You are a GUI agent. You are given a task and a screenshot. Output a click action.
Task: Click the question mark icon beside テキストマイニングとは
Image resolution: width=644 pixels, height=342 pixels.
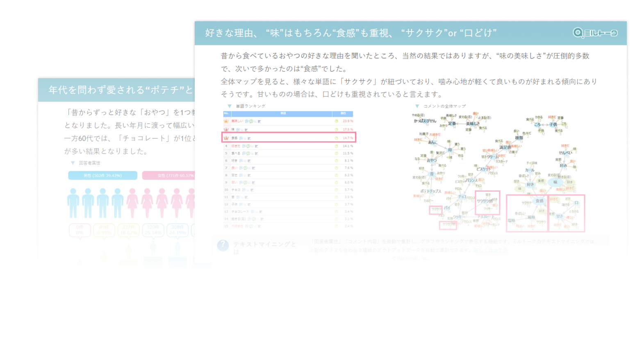(x=223, y=245)
